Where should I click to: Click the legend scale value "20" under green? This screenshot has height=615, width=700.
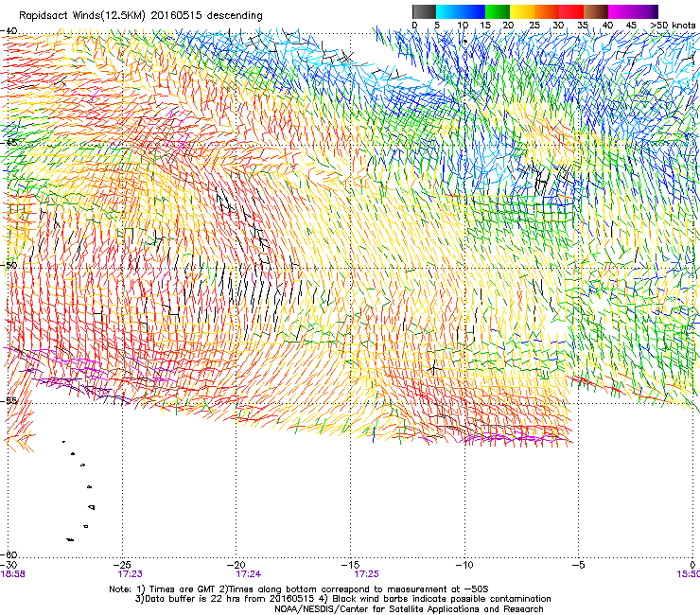pos(508,26)
